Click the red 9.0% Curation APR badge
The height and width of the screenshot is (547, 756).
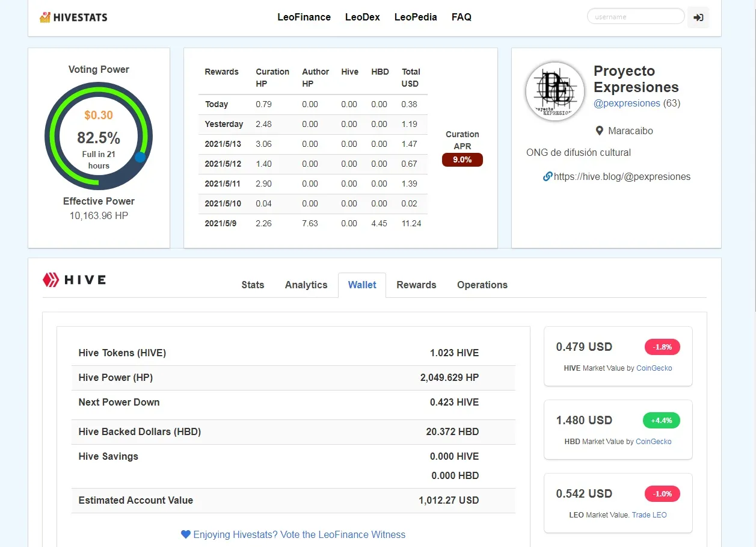[x=462, y=159]
